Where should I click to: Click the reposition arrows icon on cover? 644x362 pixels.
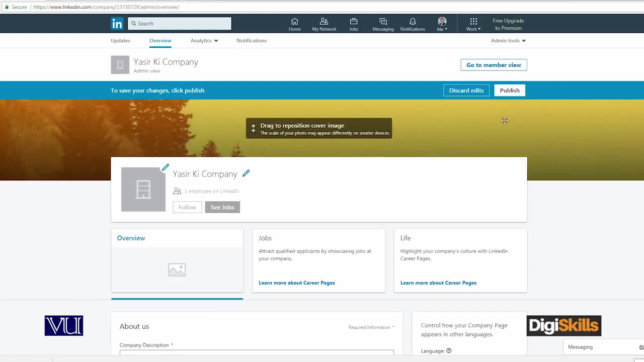pyautogui.click(x=253, y=128)
